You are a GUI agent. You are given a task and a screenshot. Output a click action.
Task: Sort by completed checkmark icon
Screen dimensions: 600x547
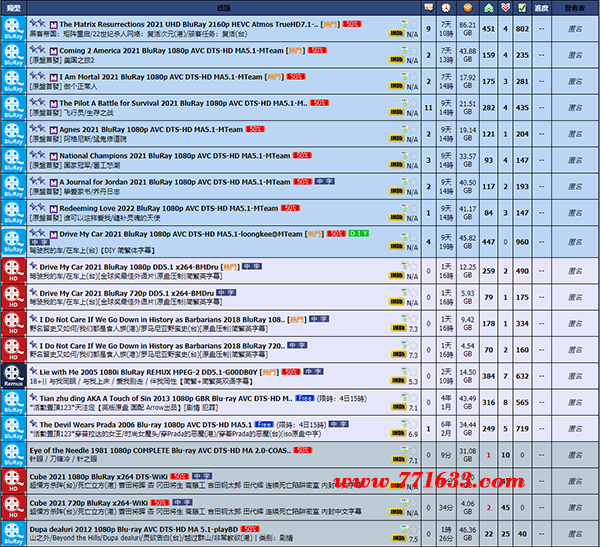point(522,8)
